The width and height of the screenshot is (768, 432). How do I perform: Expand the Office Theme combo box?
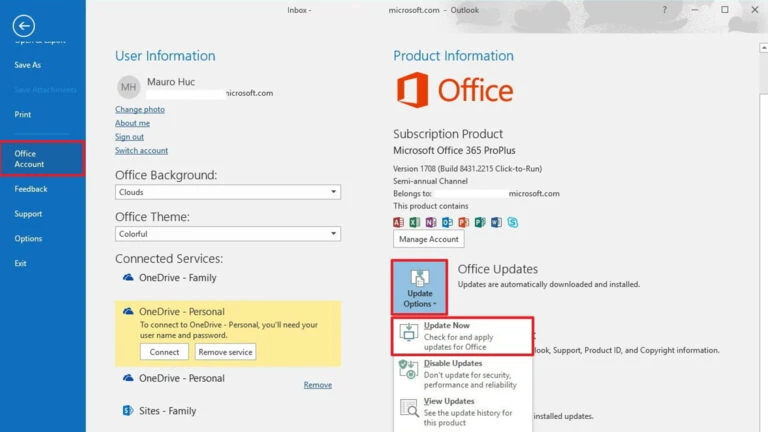click(x=228, y=233)
